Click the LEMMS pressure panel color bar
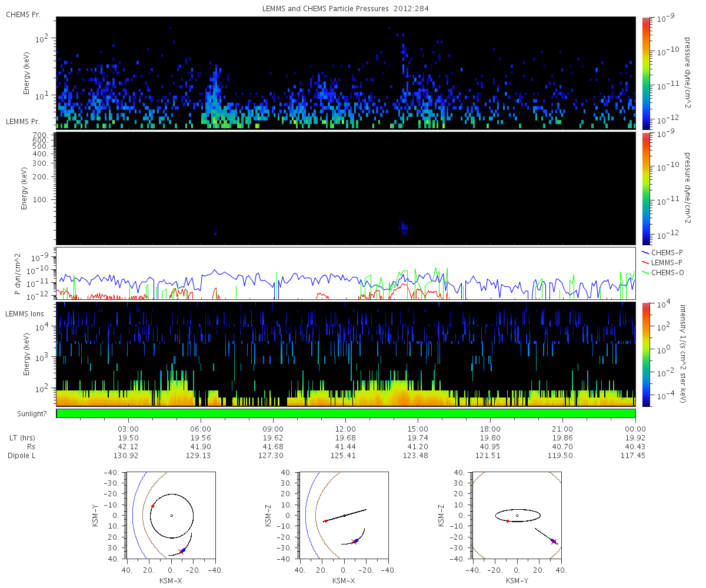Screen dimensions: 706x588 pyautogui.click(x=645, y=188)
